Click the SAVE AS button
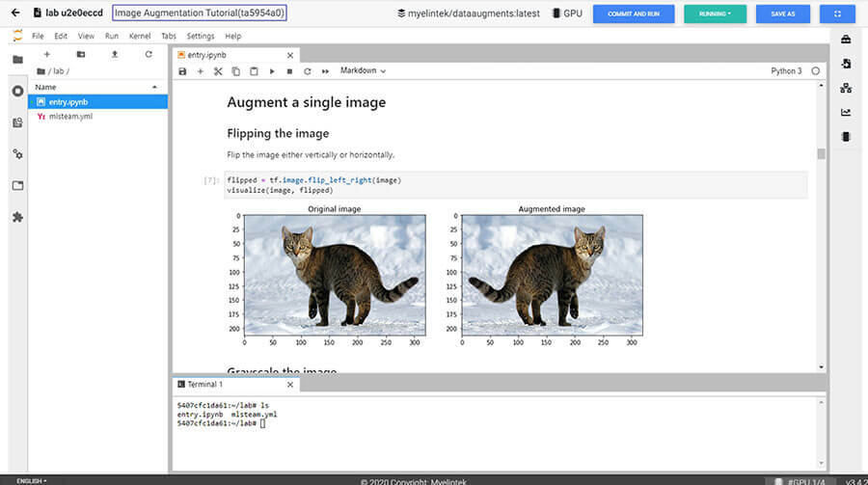This screenshot has height=485, width=868. tap(783, 13)
